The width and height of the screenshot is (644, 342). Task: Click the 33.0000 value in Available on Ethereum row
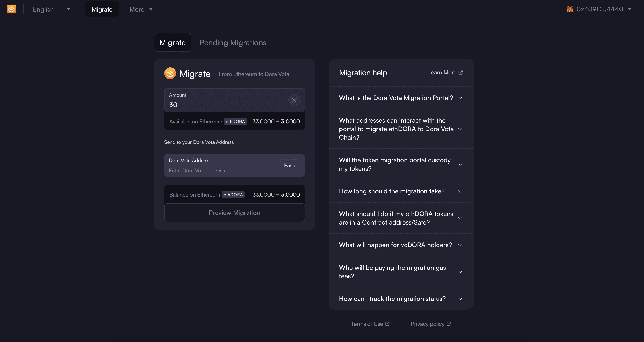coord(263,122)
